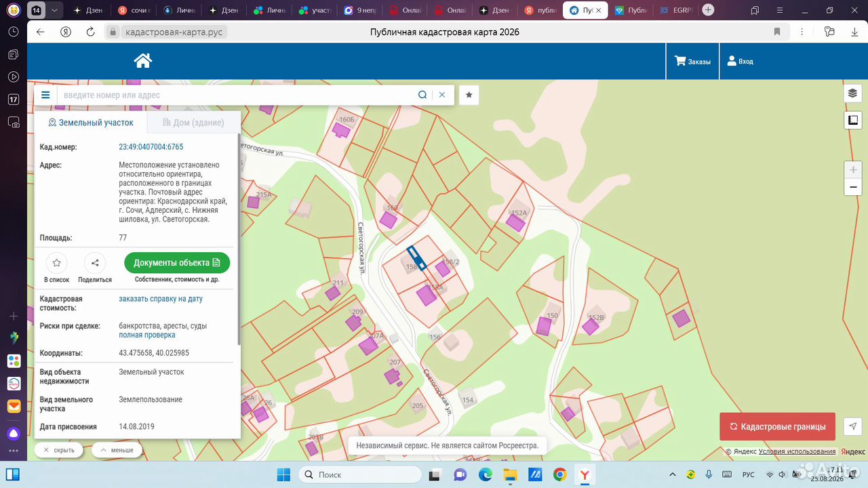Open browser history from the clock sidebar icon
The width and height of the screenshot is (868, 488).
[14, 31]
